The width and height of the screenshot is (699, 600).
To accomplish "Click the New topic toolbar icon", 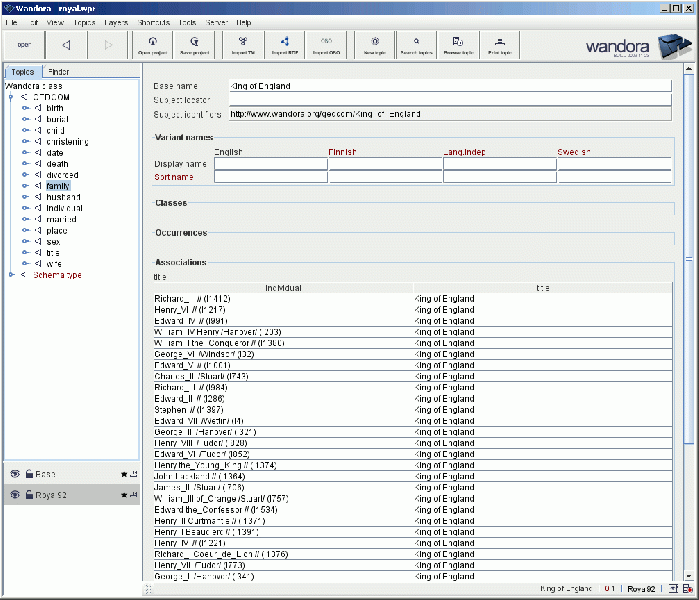I will (x=374, y=44).
